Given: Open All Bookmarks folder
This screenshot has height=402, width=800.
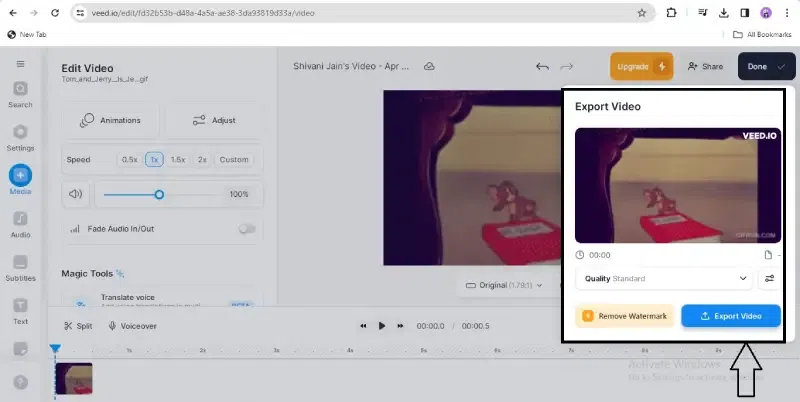Looking at the screenshot, I should tap(762, 35).
